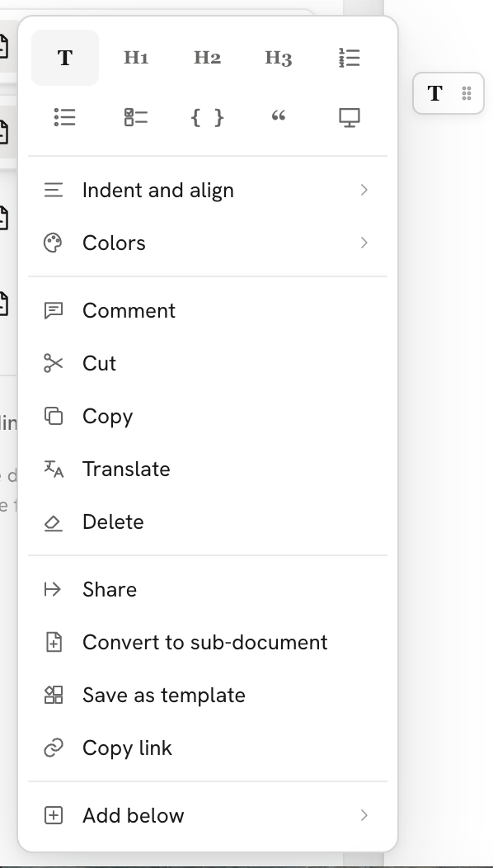Convert block to numbered list

pos(350,58)
